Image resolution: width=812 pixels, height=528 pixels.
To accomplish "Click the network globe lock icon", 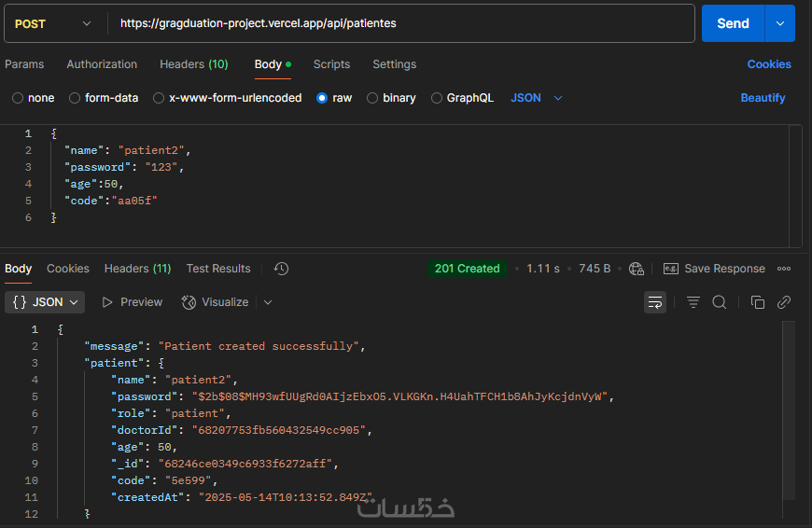I will click(637, 269).
